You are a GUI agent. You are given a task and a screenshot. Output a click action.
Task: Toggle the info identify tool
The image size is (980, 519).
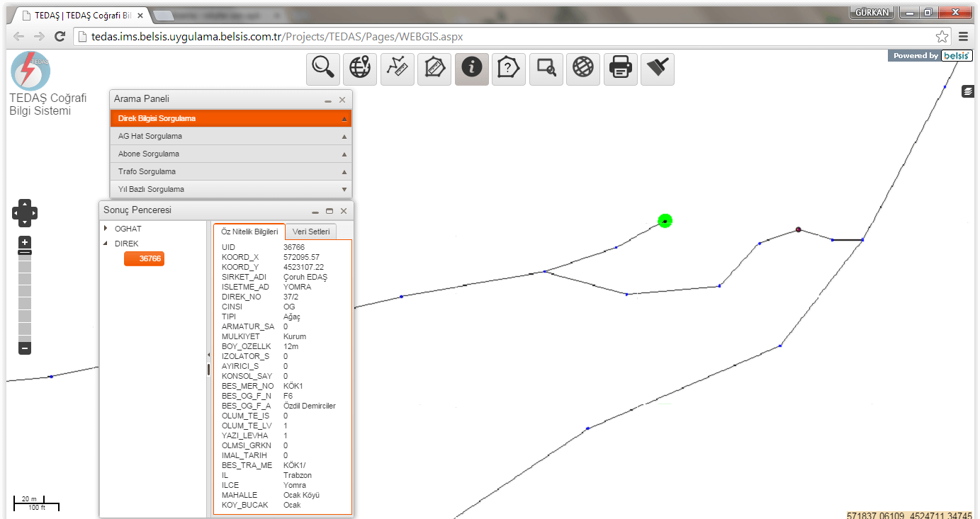pyautogui.click(x=472, y=68)
